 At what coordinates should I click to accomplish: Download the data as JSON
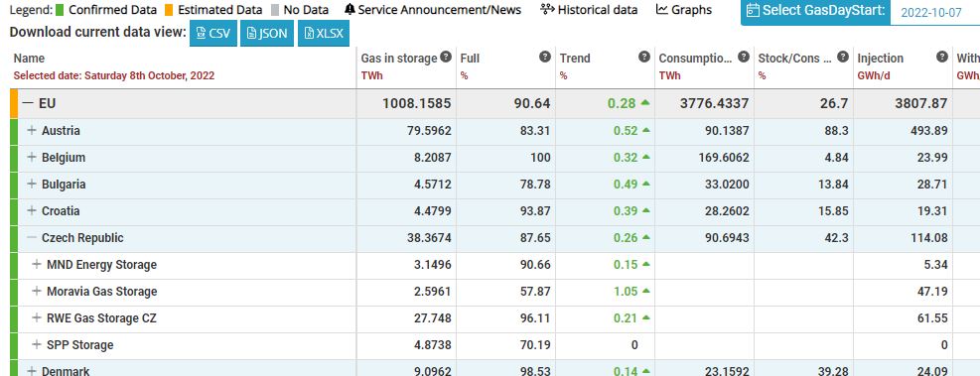coord(267,33)
